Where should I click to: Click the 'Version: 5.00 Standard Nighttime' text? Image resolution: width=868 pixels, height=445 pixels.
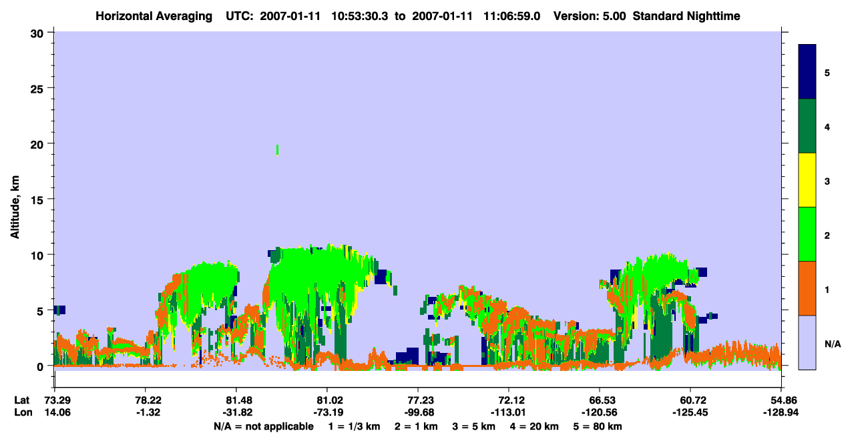[x=647, y=15]
